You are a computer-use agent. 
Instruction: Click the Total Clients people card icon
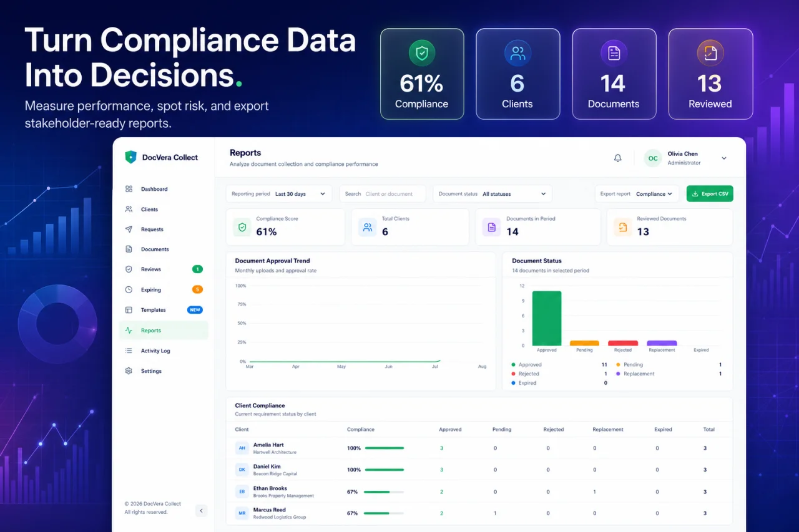click(368, 227)
